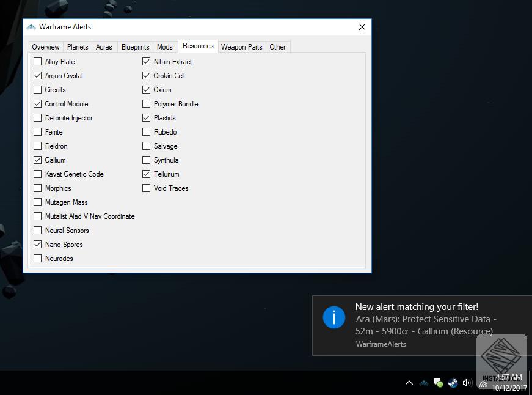The width and height of the screenshot is (532, 395).
Task: Check Neural Sensors
Action: 38,231
